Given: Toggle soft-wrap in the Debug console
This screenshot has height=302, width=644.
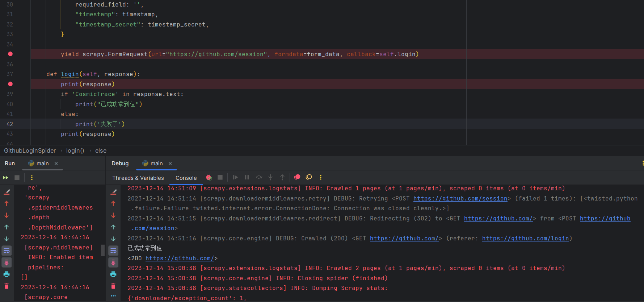Looking at the screenshot, I should (x=113, y=251).
